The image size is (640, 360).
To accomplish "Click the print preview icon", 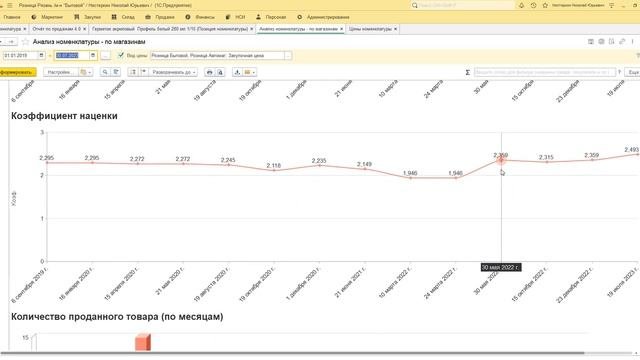I will [220, 72].
